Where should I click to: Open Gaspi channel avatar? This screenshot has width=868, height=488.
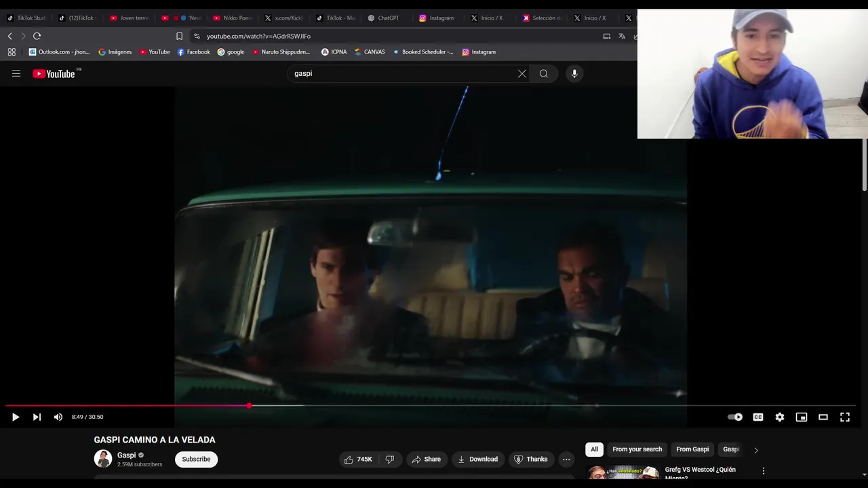pos(103,459)
